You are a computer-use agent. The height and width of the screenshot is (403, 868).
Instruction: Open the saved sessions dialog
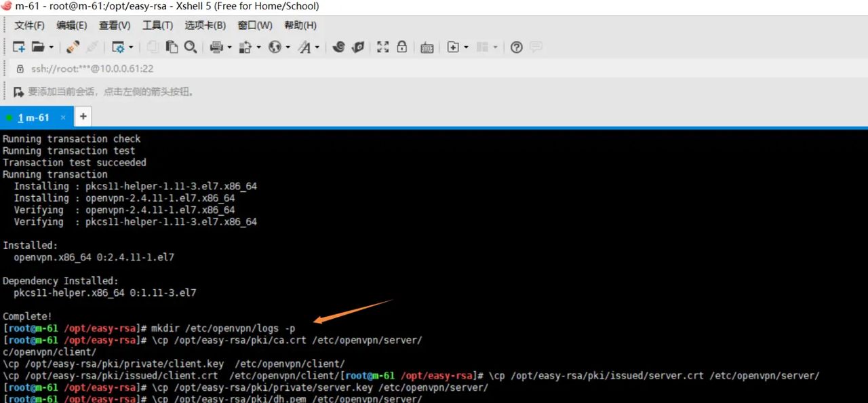tap(39, 47)
